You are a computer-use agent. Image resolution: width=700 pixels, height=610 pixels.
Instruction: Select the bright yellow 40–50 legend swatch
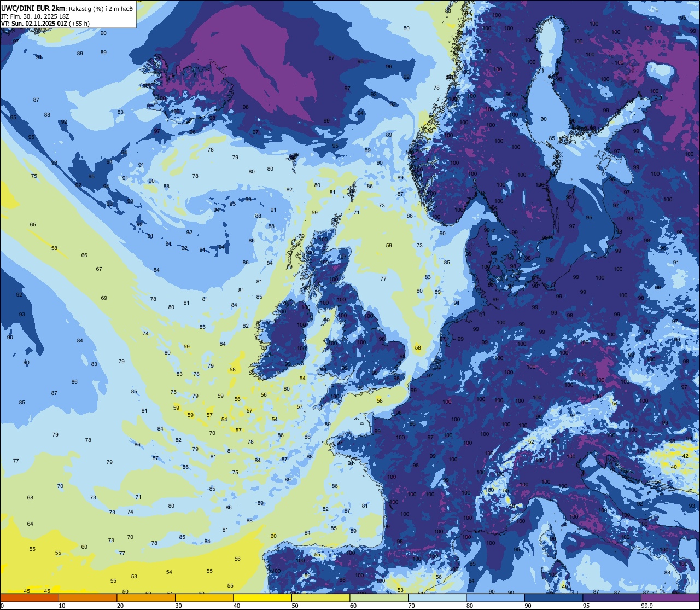tap(262, 597)
